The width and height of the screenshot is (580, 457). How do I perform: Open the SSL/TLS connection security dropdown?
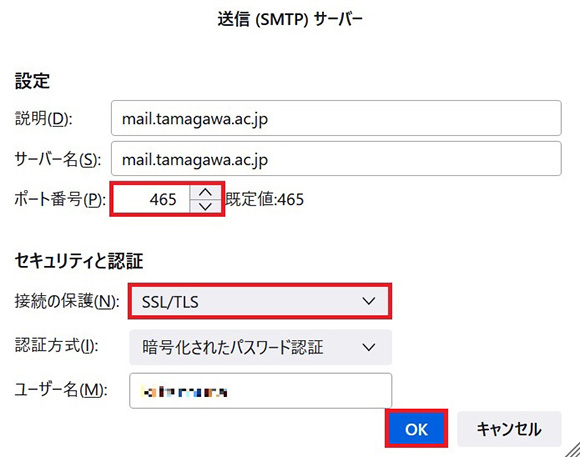260,301
